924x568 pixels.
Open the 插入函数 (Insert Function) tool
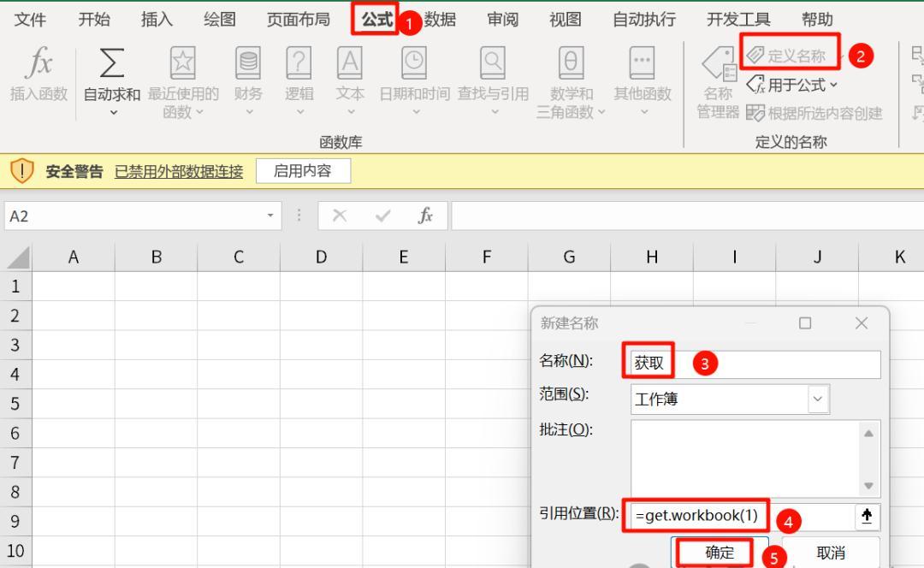38,74
